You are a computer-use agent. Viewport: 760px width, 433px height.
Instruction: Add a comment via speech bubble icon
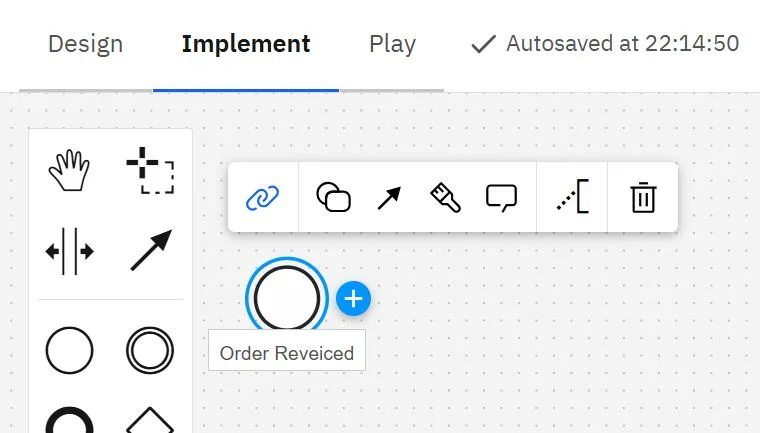[501, 198]
